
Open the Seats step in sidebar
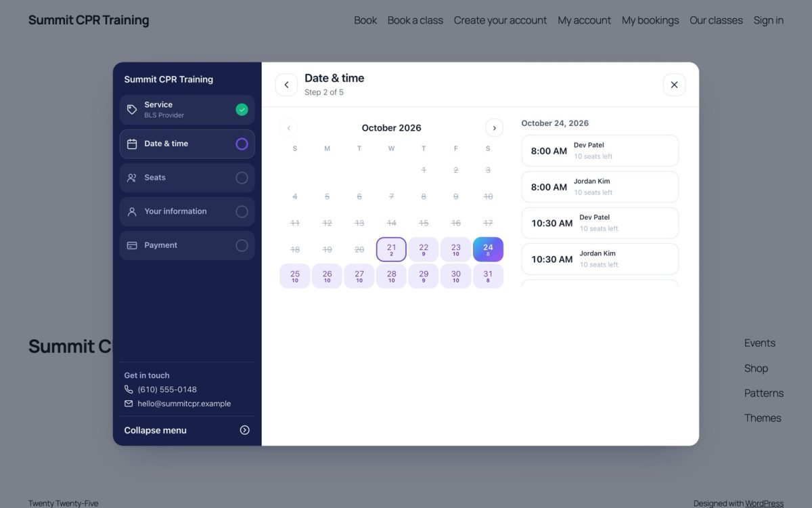[x=187, y=177]
